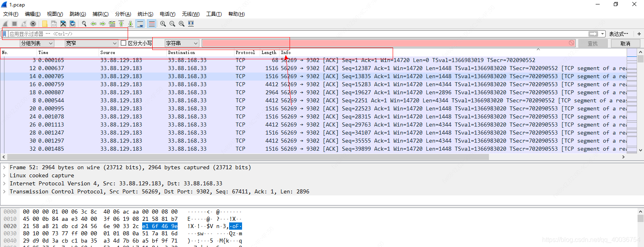
Task: Click the zoom out magnifier icon
Action: click(172, 24)
